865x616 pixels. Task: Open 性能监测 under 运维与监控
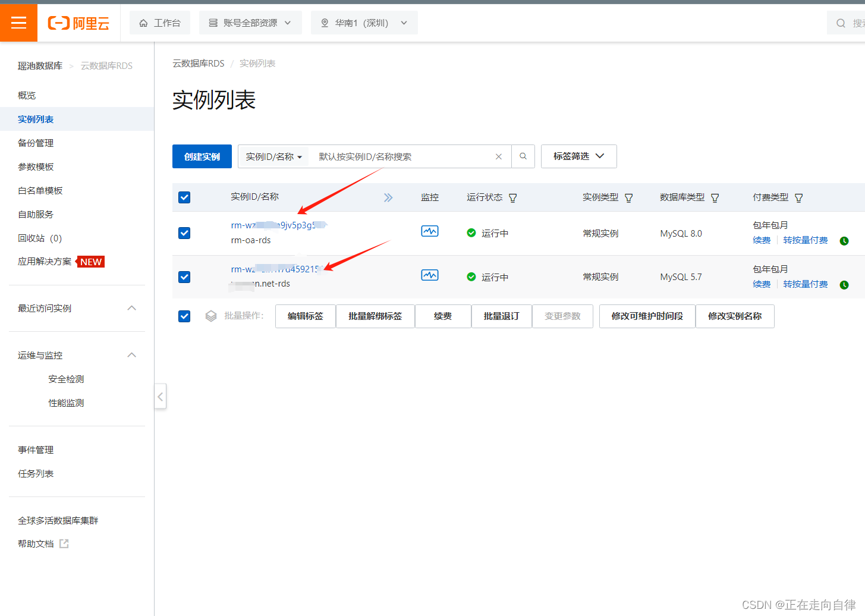(66, 403)
